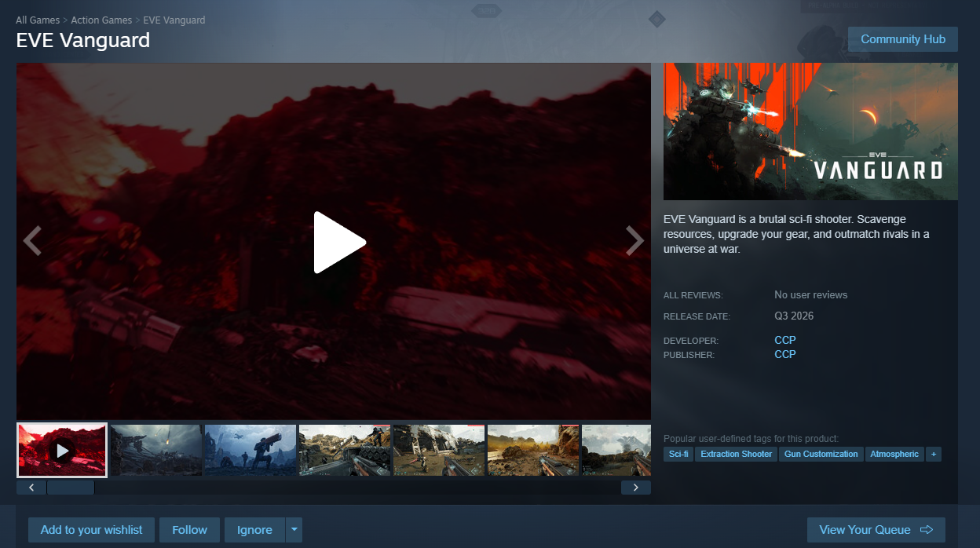Select the Atmospheric tag
This screenshot has height=548, width=980.
(x=894, y=454)
